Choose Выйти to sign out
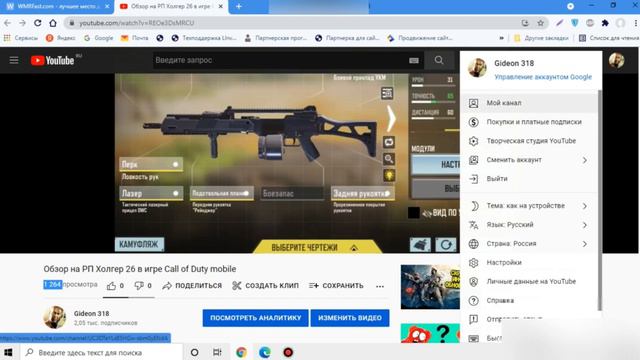Image resolution: width=640 pixels, height=360 pixels. pyautogui.click(x=529, y=179)
